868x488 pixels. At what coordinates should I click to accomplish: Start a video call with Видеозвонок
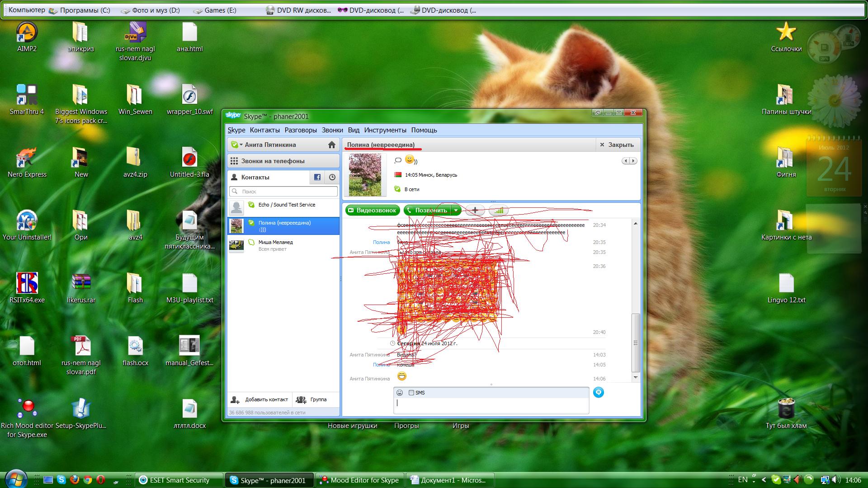(372, 210)
